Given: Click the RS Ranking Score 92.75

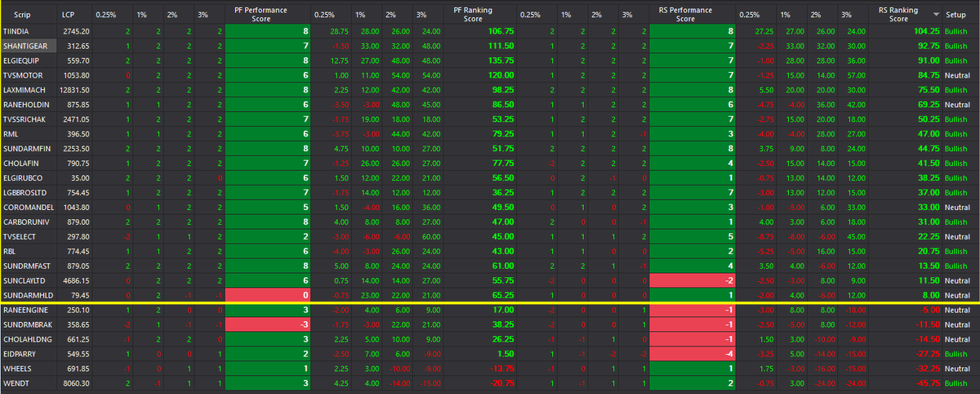Looking at the screenshot, I should (x=928, y=45).
